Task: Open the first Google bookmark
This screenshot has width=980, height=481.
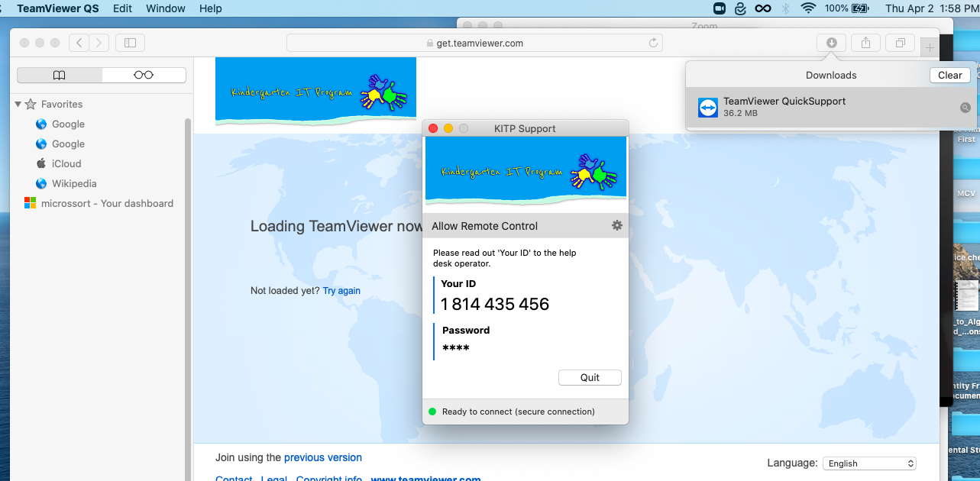Action: click(68, 124)
